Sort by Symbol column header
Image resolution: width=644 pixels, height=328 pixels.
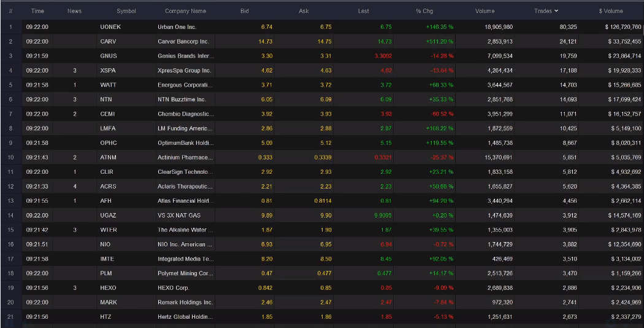point(126,11)
